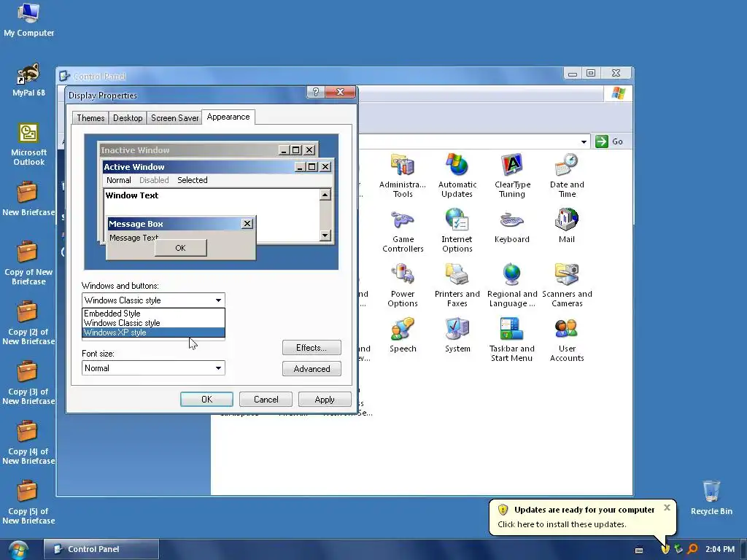Viewport: 747px width, 560px height.
Task: Open Taskbar and Start Menu icon
Action: (x=511, y=340)
